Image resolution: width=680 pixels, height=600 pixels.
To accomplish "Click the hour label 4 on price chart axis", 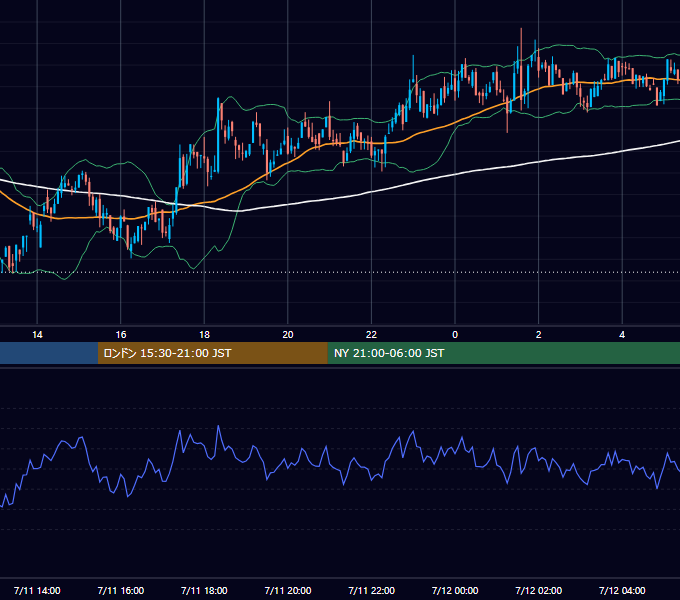I will 622,335.
